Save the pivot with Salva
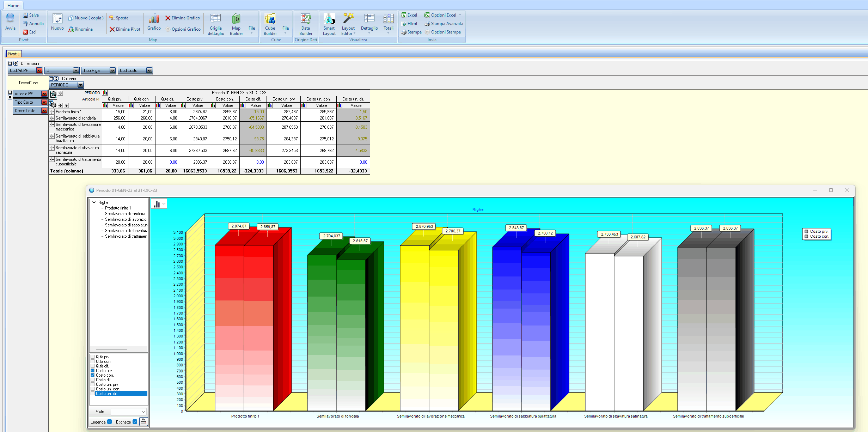 pos(31,15)
